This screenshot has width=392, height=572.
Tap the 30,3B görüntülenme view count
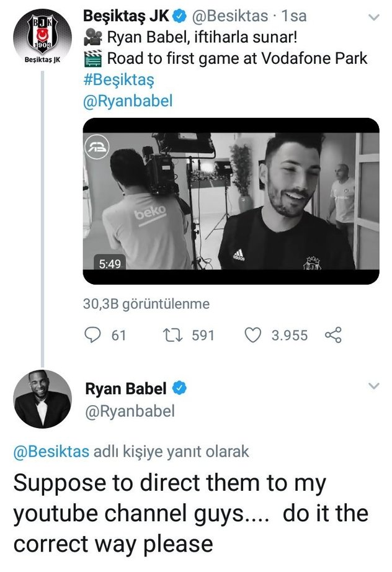146,304
